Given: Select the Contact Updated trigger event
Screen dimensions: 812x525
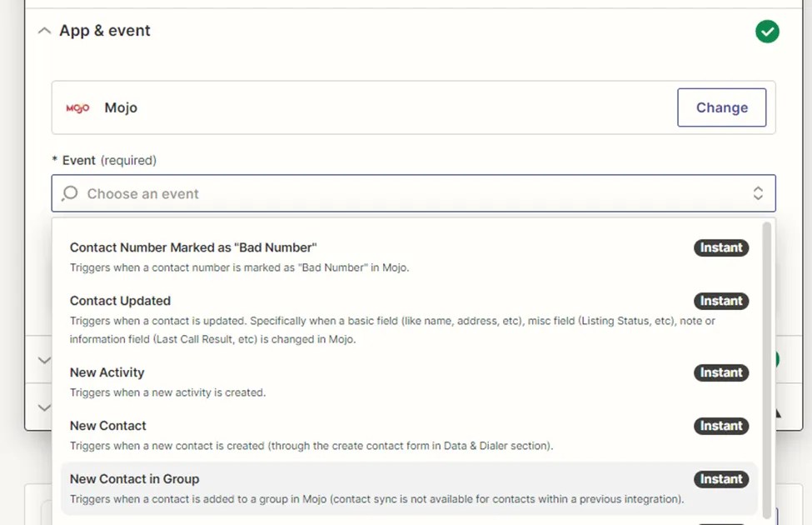Looking at the screenshot, I should 119,301.
